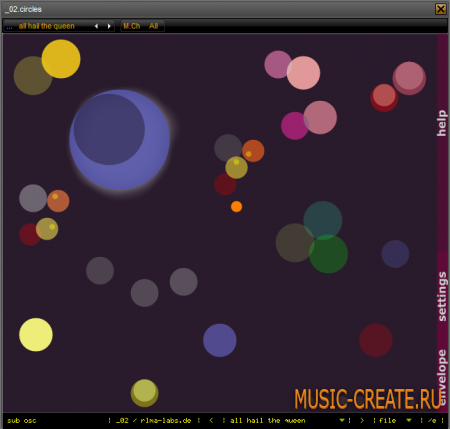Select the rose circle near the help tab
The width and height of the screenshot is (450, 429).
(409, 78)
